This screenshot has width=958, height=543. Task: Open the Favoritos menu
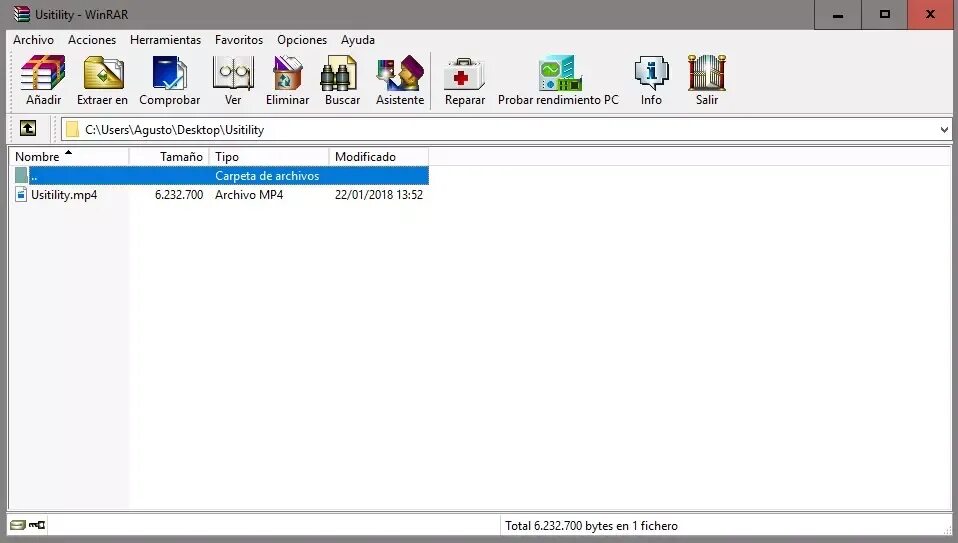click(239, 40)
